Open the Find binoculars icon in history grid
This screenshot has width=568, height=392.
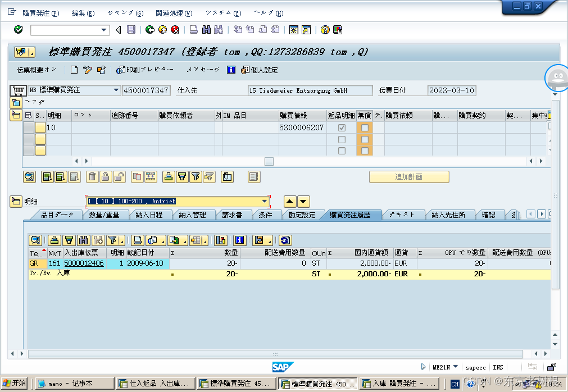point(83,240)
